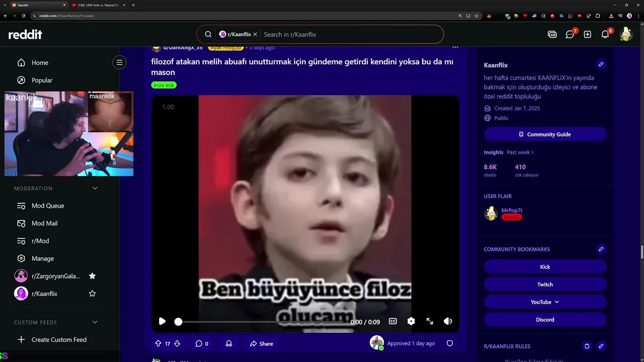This screenshot has height=362, width=644.
Task: Edit the r/Kaanflix rules
Action: click(x=601, y=346)
